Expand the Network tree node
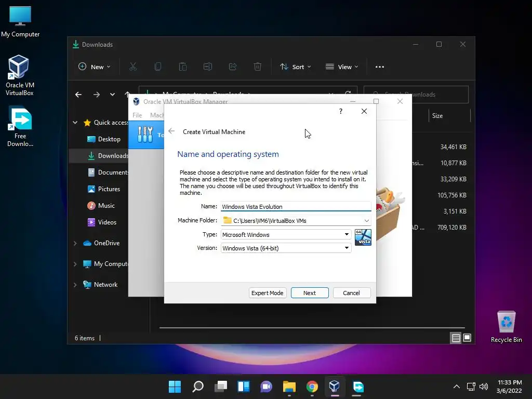This screenshot has width=532, height=399. pyautogui.click(x=75, y=285)
